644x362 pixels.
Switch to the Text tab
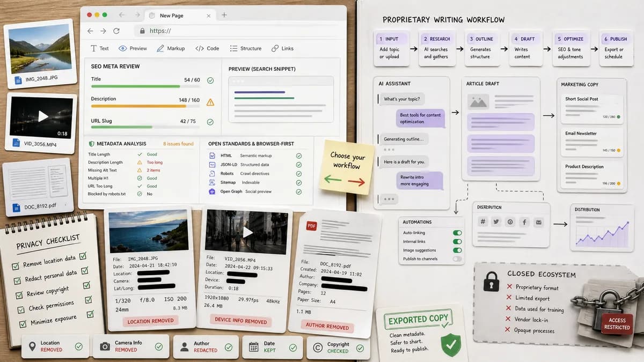click(99, 48)
